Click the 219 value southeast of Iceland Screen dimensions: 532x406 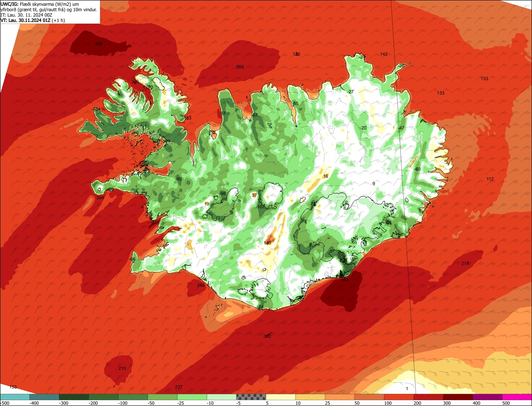[465, 264]
